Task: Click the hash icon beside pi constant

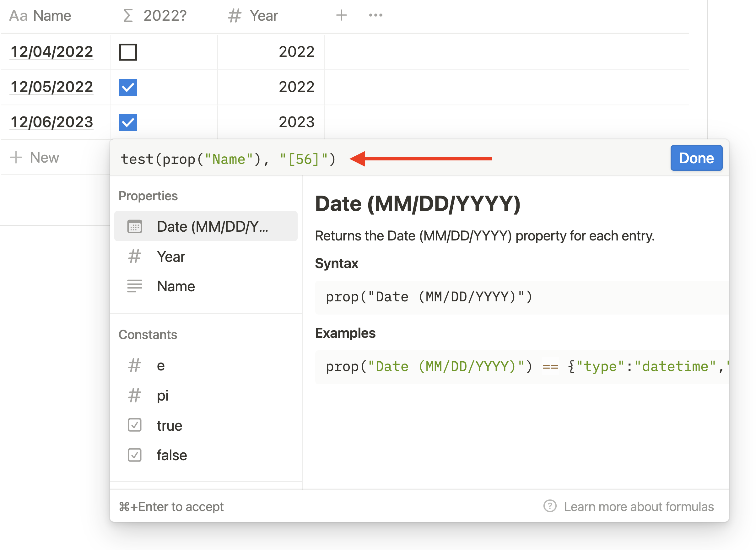Action: pyautogui.click(x=135, y=396)
